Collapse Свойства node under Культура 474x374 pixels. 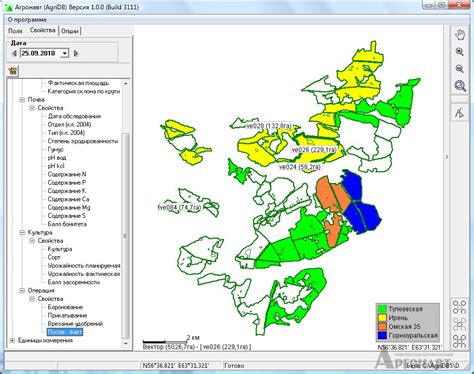pos(32,241)
